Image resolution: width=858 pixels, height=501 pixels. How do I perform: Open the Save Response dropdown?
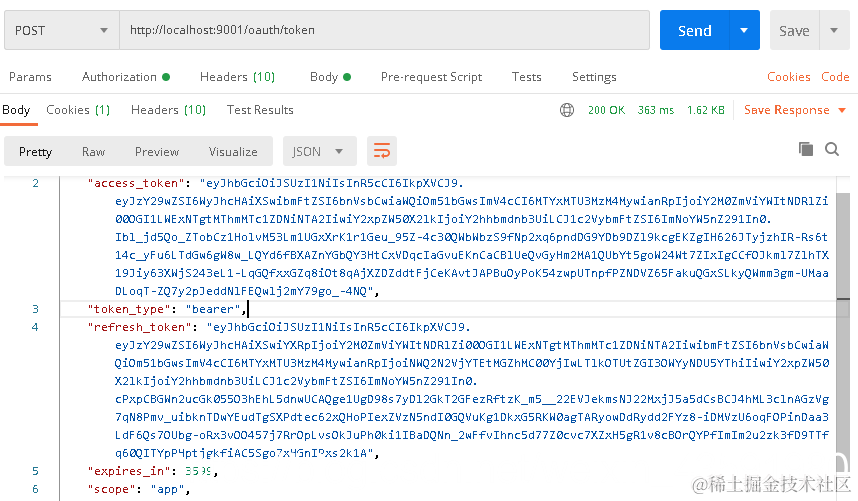pos(795,110)
